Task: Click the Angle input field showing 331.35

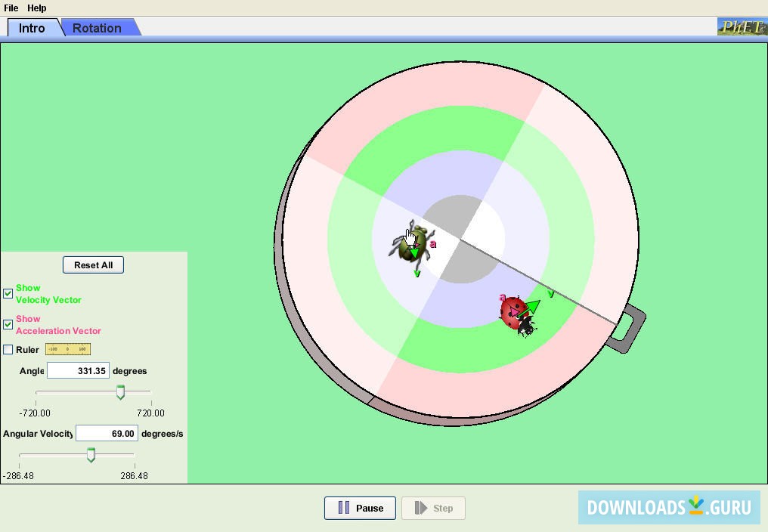Action: 78,371
